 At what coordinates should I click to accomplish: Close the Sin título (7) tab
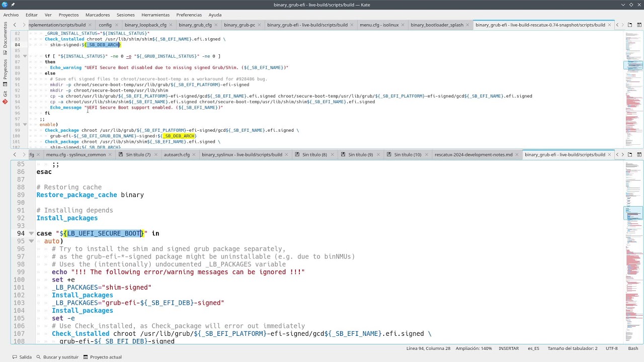pyautogui.click(x=156, y=154)
